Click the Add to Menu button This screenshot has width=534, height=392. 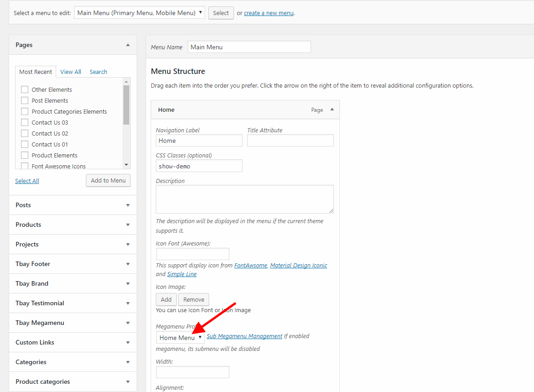pos(108,180)
